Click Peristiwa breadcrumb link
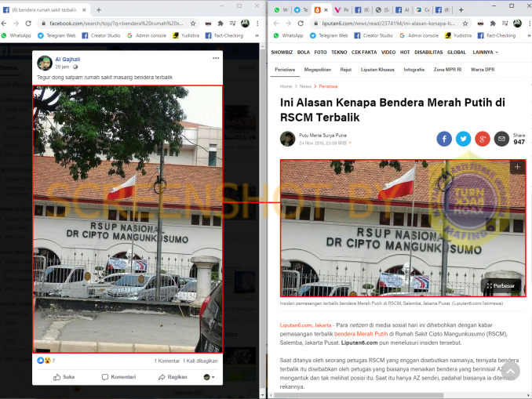 coord(328,86)
